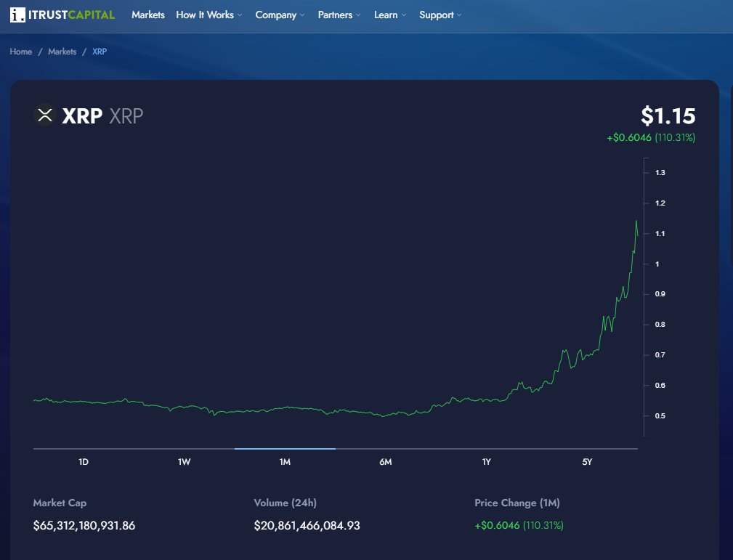Click the $65,312,180,931.86 market cap value
This screenshot has width=733, height=560.
[x=84, y=525]
